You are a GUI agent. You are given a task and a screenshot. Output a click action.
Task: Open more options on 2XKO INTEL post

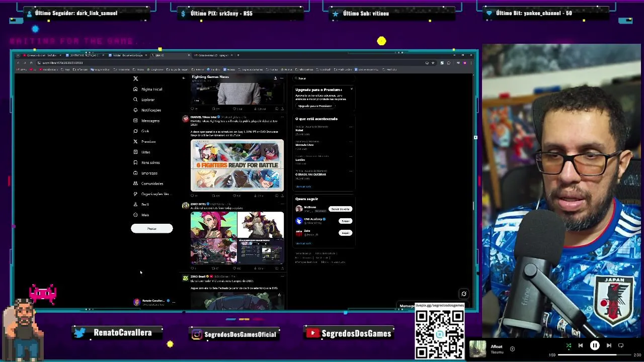282,204
